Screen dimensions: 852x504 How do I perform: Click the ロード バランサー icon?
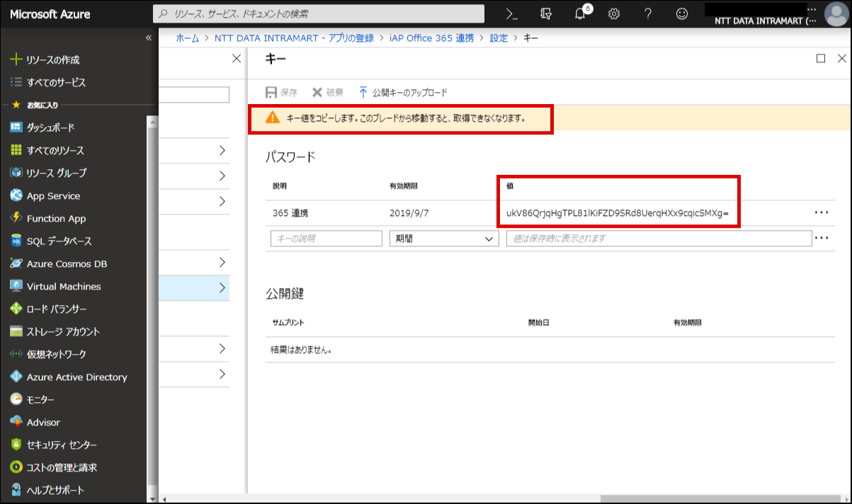pos(16,309)
